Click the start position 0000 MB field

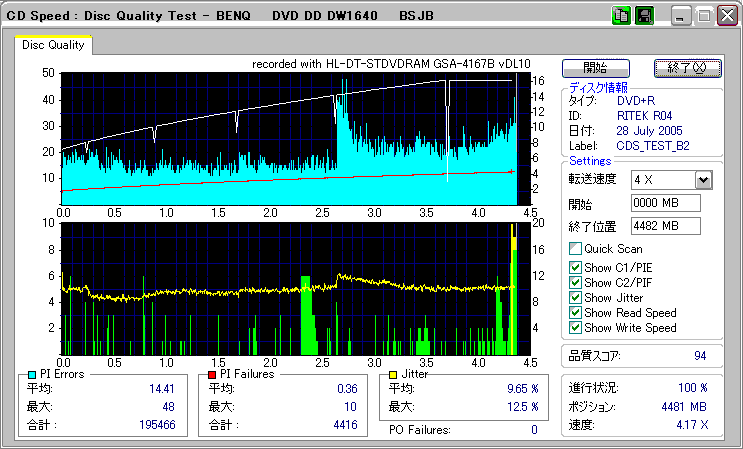[x=665, y=203]
